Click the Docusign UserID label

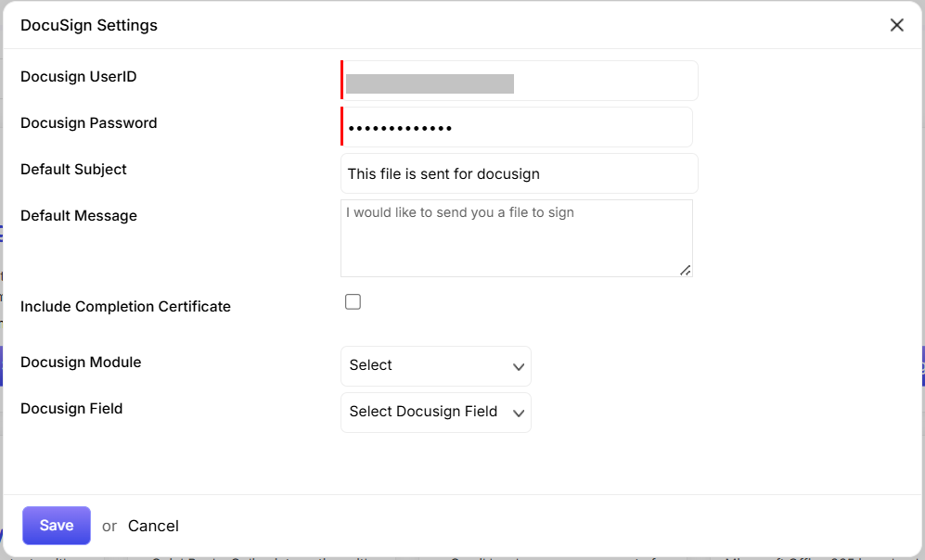79,77
